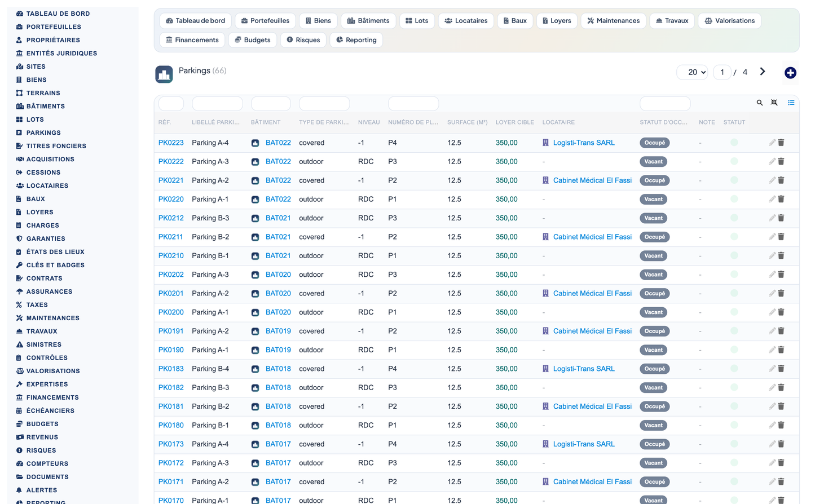Viewport: 815px width, 504px height.
Task: Sort by the Loyer cible column header
Action: [x=515, y=122]
